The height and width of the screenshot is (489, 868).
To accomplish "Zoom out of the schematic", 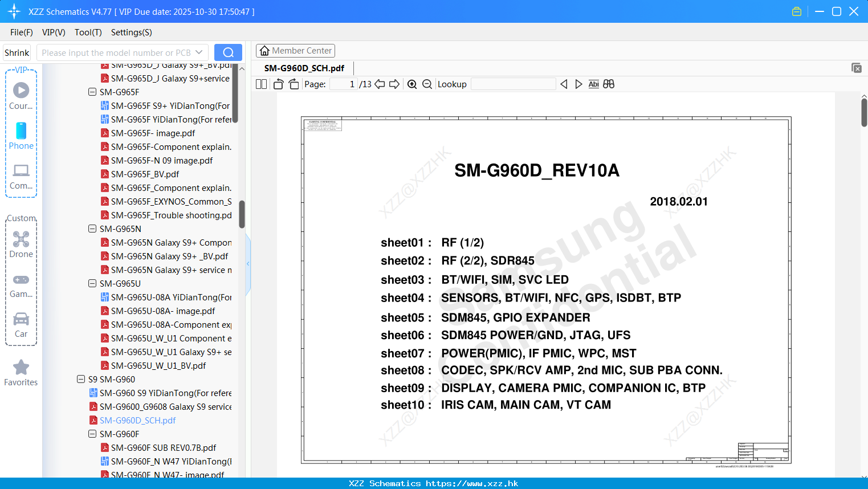I will click(x=427, y=84).
